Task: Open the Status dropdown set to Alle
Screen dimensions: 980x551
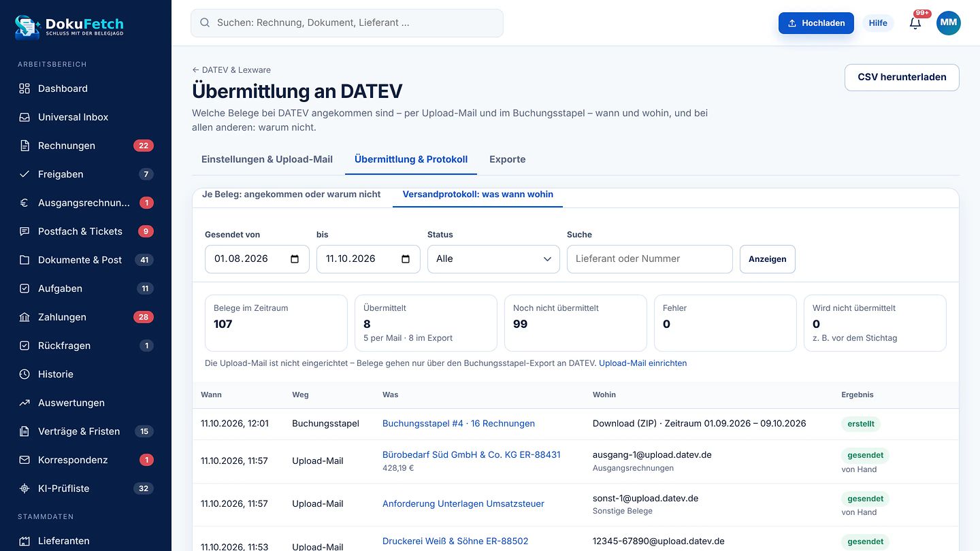Action: (493, 259)
